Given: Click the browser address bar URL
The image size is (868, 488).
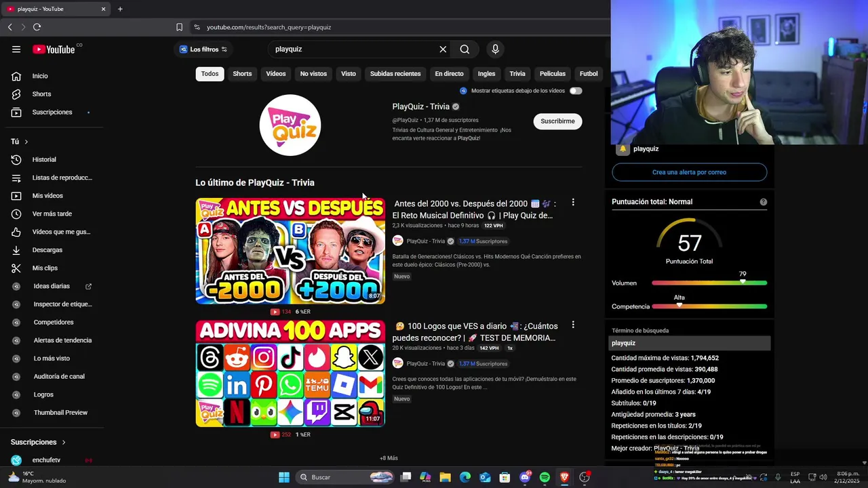Looking at the screenshot, I should (x=269, y=27).
